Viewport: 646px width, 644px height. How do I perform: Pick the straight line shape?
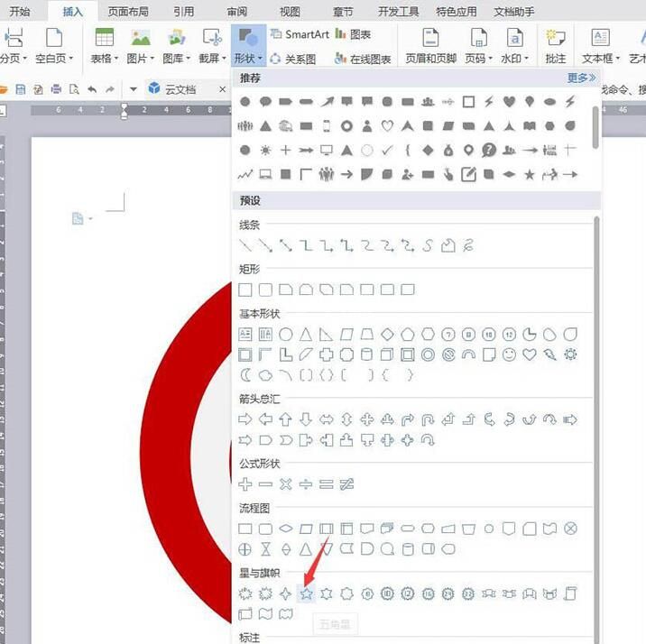coord(245,246)
